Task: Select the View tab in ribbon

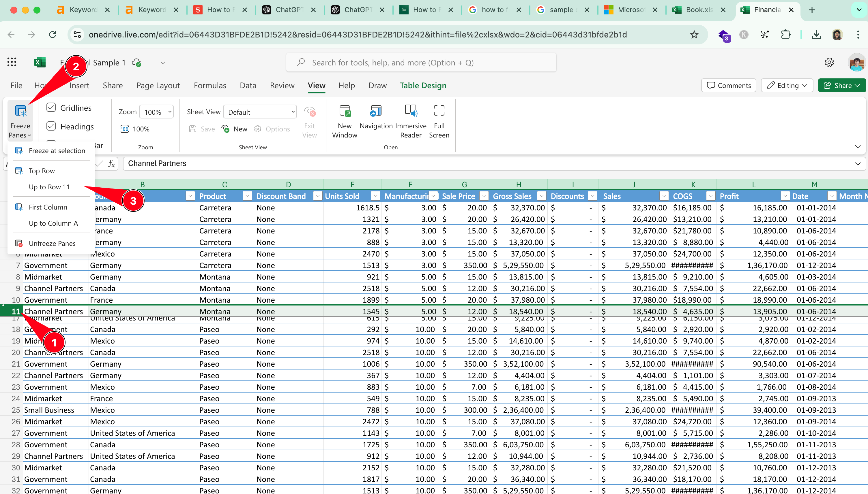Action: pos(316,85)
